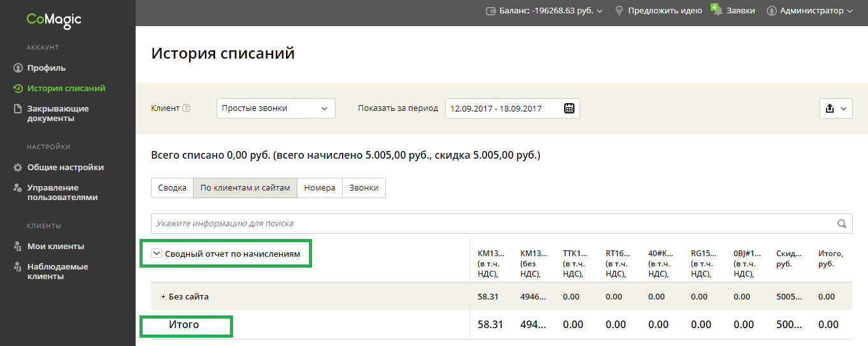Click the Итого row label

pos(184,325)
